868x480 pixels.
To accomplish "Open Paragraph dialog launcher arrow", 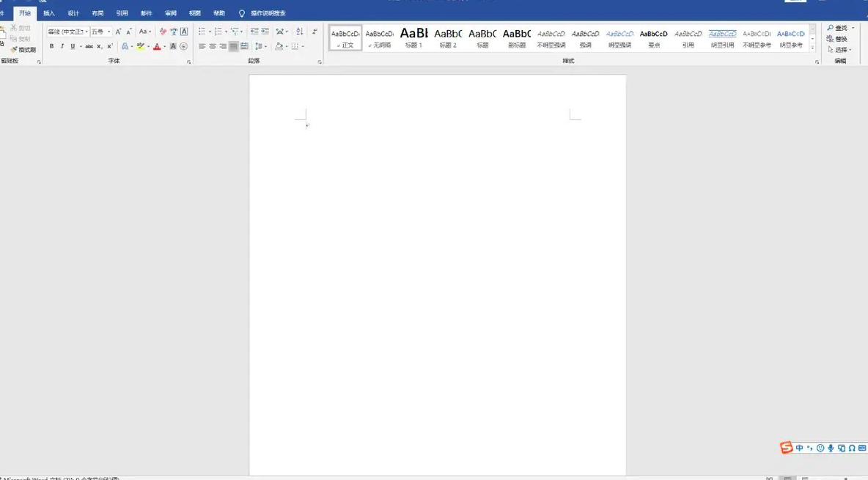I will tap(320, 62).
